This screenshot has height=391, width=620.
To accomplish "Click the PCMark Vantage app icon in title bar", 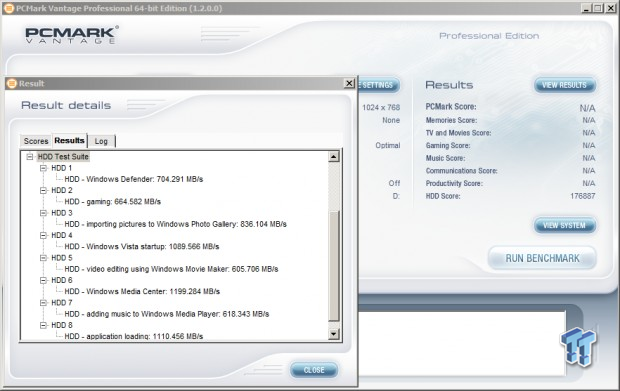I will (9, 8).
